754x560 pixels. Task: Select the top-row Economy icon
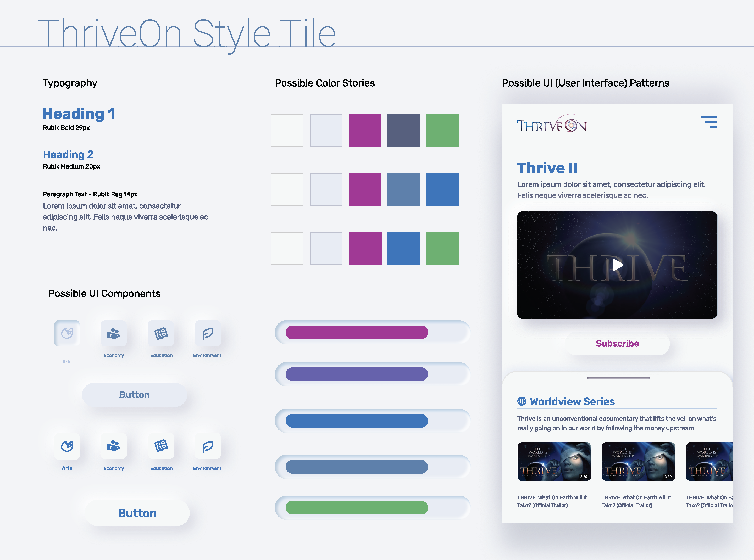(114, 333)
